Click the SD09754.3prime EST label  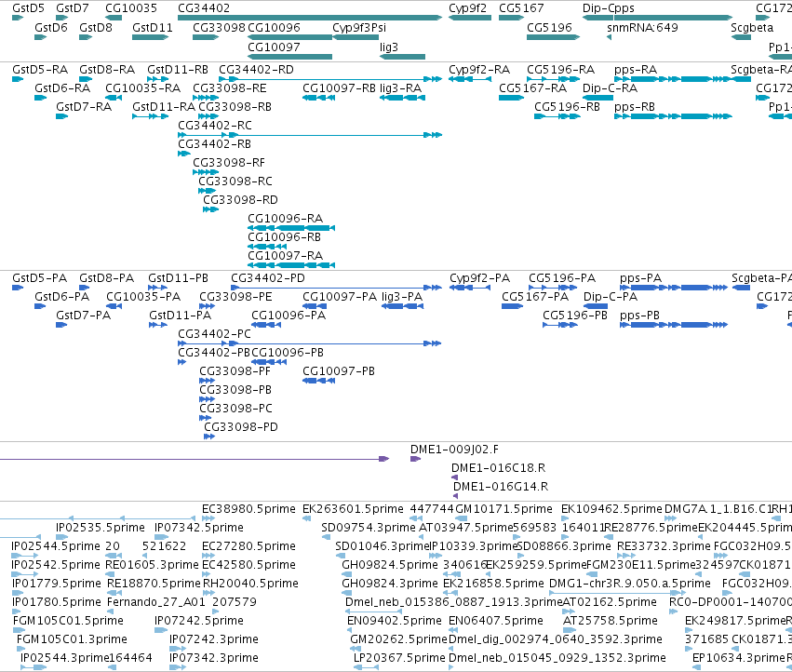[x=369, y=528]
